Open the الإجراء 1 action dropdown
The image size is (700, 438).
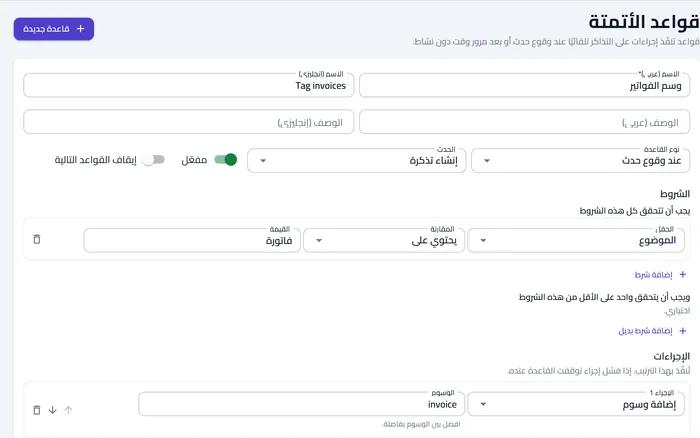click(576, 404)
